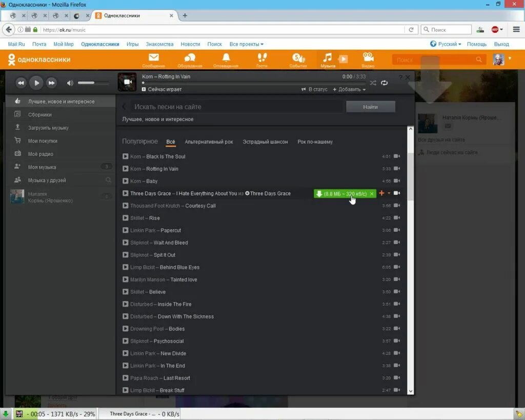Open video for Slipknot – Wait And Bleed

(397, 243)
